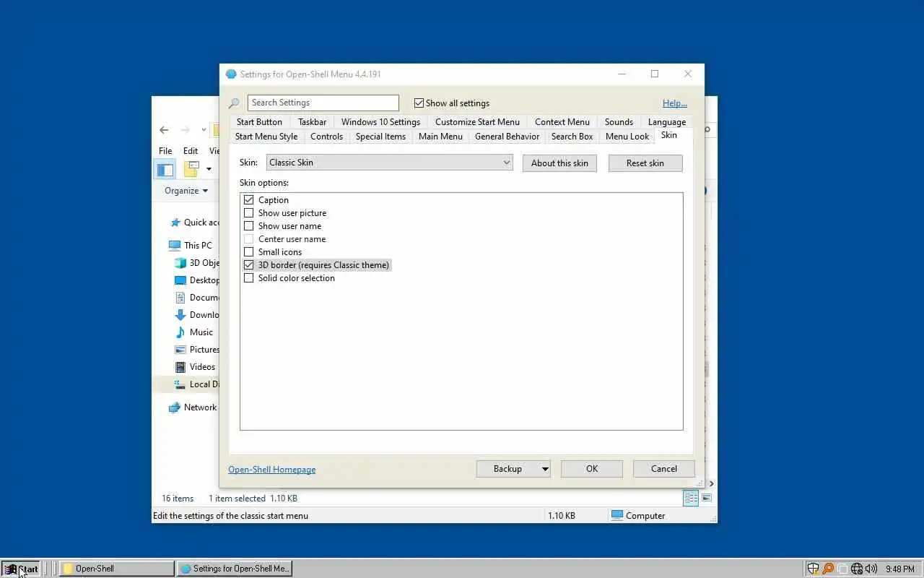Screen dimensions: 924x578
Task: Select the Downloads arrow icon in Explorer
Action: (x=180, y=315)
